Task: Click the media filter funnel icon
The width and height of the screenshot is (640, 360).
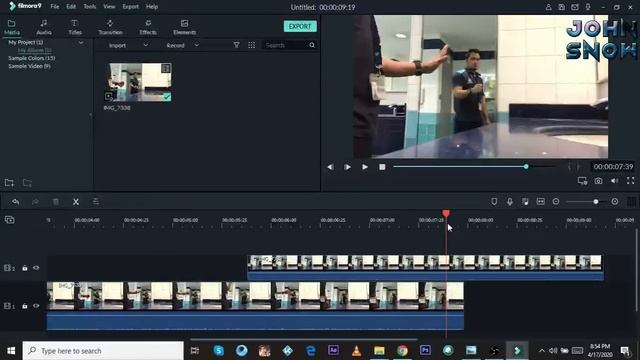Action: tap(236, 45)
